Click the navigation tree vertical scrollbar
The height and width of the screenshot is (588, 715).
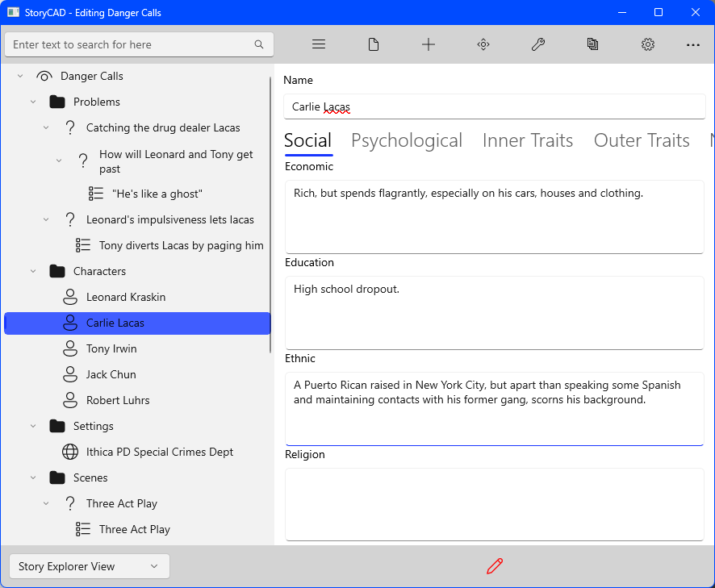tap(270, 214)
